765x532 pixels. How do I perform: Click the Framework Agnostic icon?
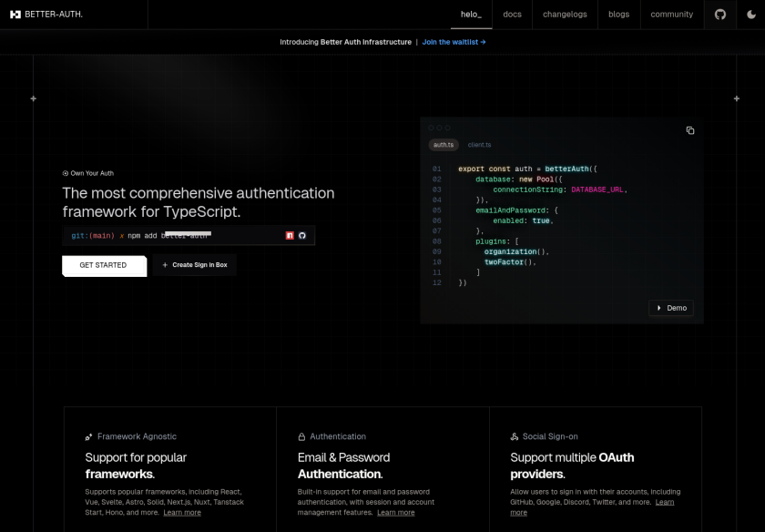pos(89,437)
